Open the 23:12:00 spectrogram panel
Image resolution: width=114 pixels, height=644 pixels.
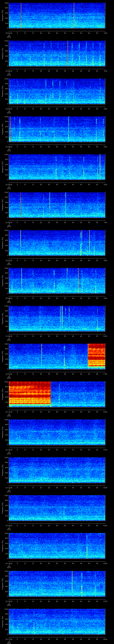[x=57, y=432]
